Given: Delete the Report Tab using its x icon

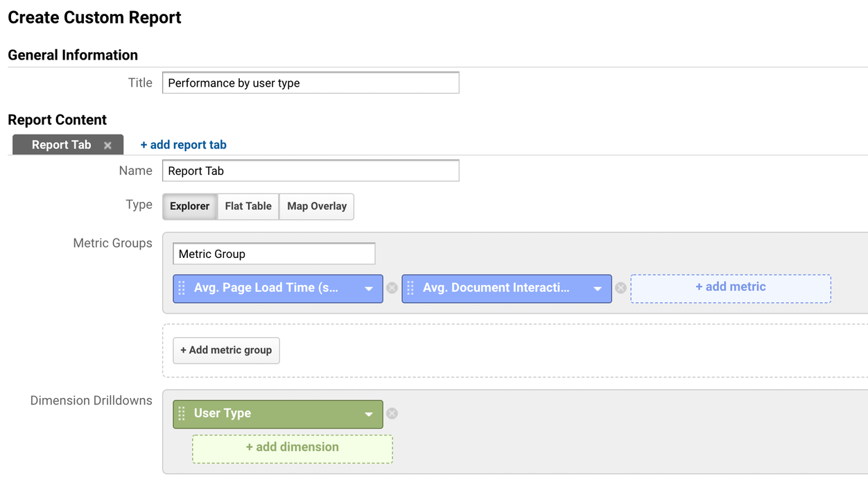Looking at the screenshot, I should tap(107, 145).
